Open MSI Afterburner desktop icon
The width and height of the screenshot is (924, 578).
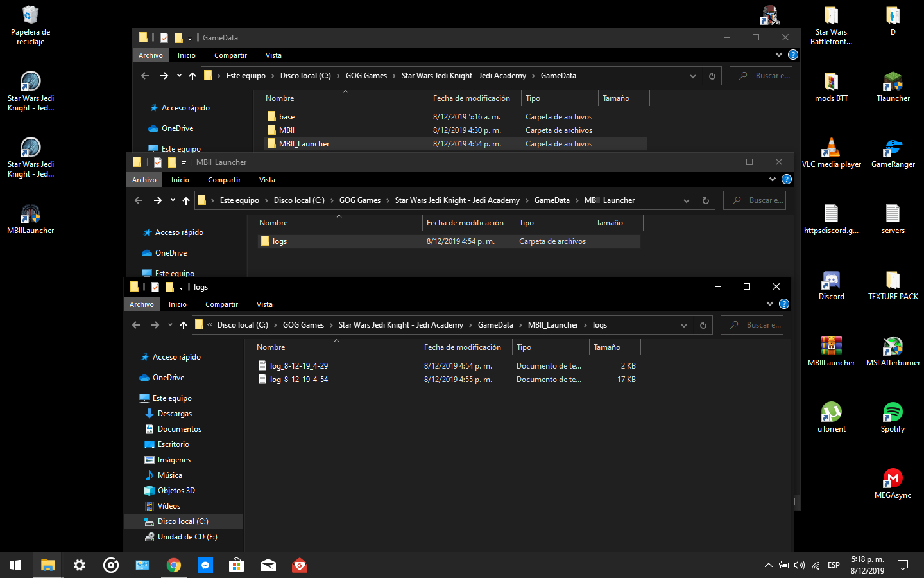pyautogui.click(x=893, y=347)
